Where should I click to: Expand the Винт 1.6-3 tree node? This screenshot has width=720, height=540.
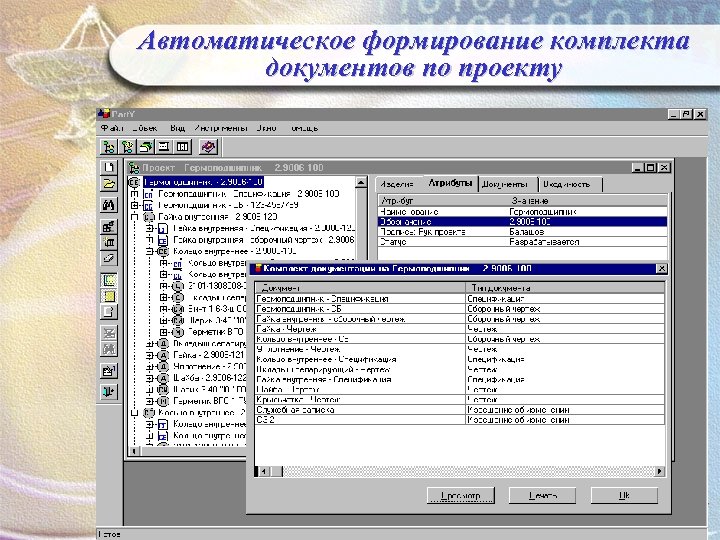tap(163, 309)
